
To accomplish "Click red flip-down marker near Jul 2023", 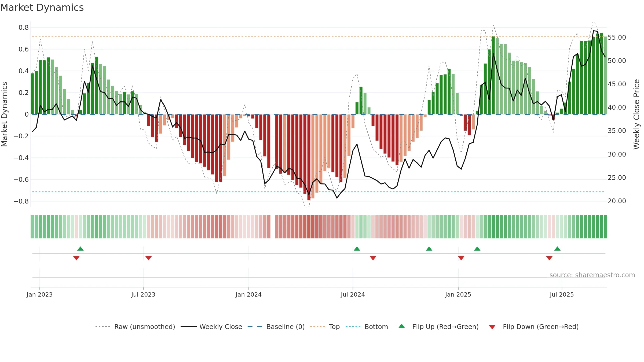I will coord(148,258).
